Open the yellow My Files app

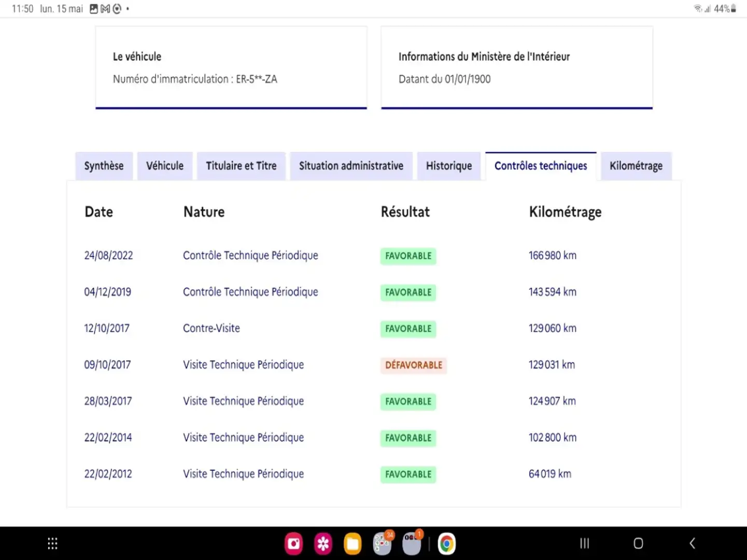pos(353,543)
